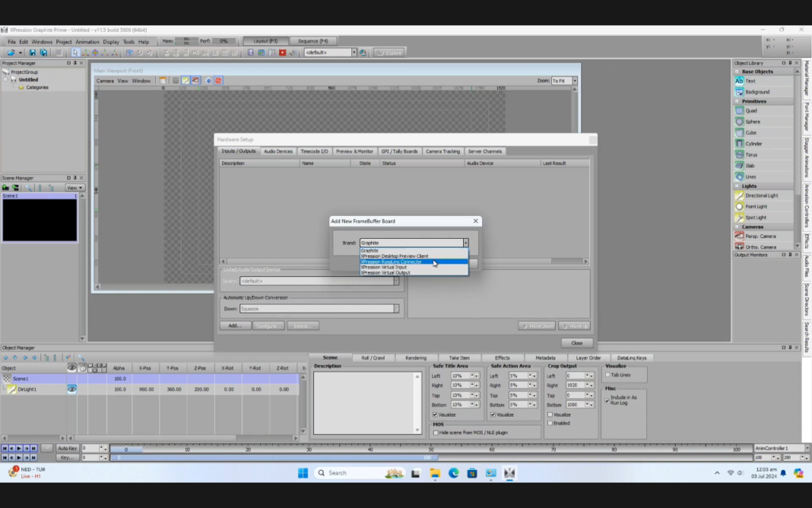Enable Crop Output Visualize checkbox

click(550, 414)
